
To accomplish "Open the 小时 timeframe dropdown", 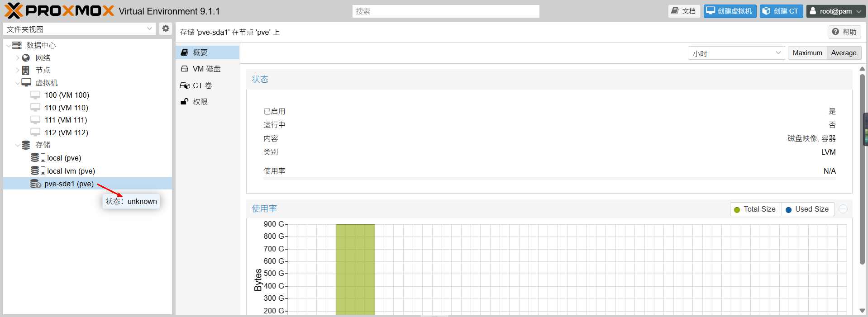I will tap(736, 53).
